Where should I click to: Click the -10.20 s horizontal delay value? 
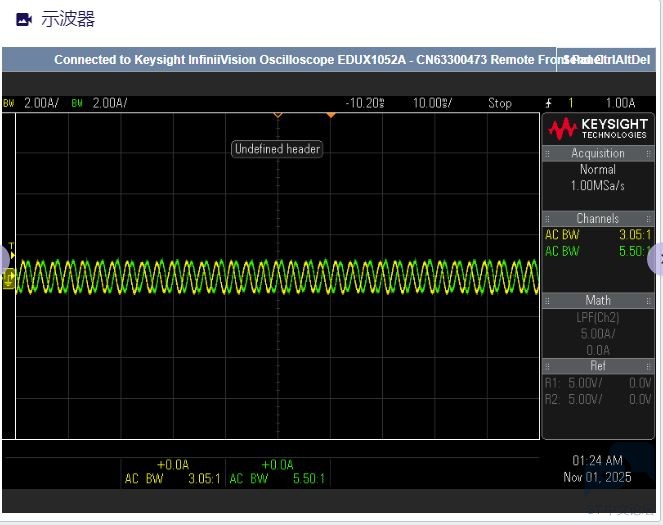[367, 103]
